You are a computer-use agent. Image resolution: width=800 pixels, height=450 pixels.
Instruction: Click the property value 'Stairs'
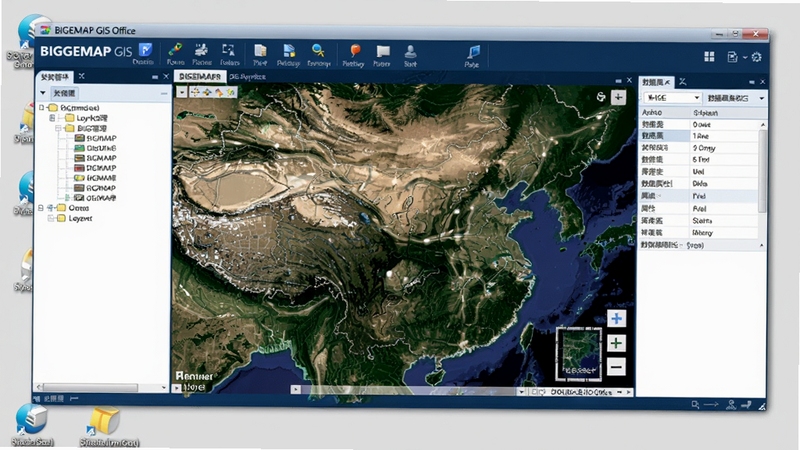(702, 221)
